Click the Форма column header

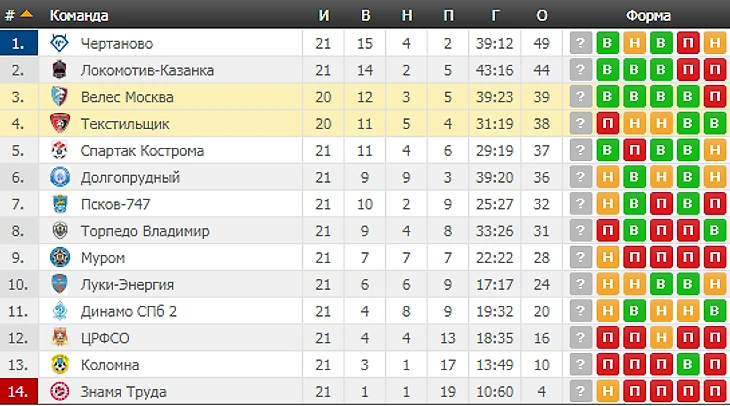click(648, 15)
